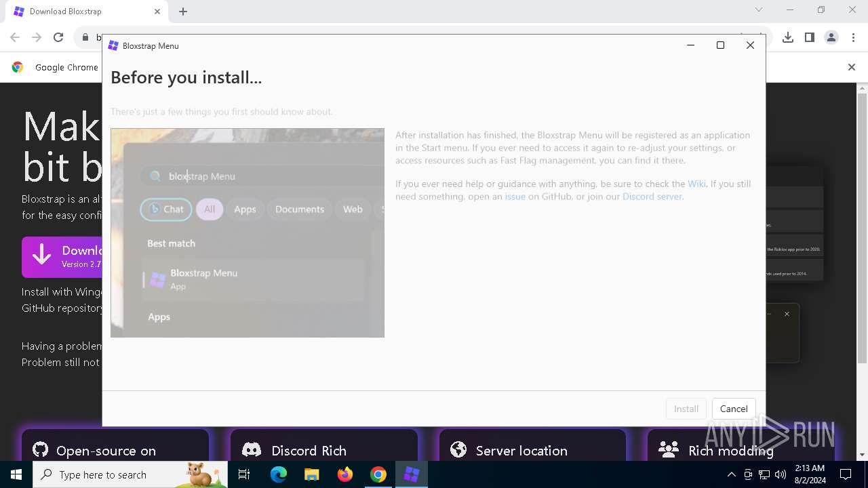Select the Download Bloxstrap Chrome tab

click(x=86, y=12)
